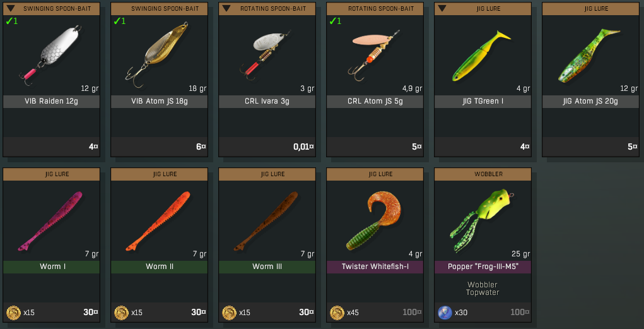Collapse the Swinging Spoon-Bait category triangle
The width and height of the screenshot is (644, 329).
coord(11,8)
